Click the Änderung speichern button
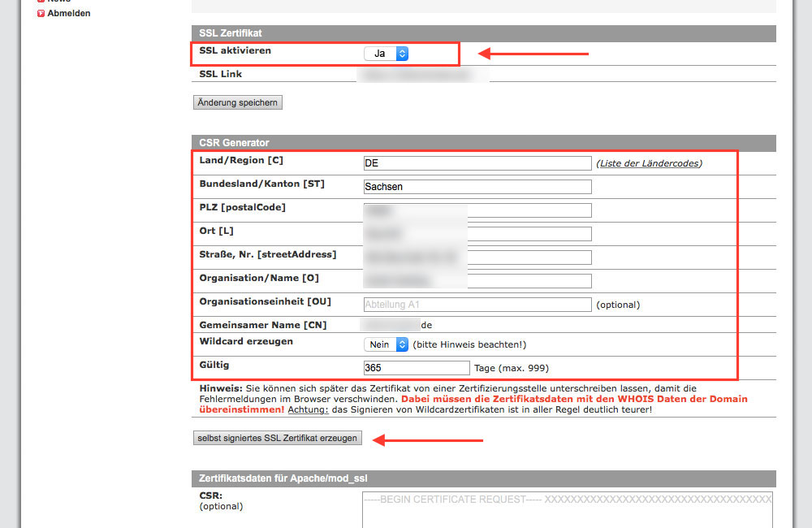 click(x=238, y=102)
